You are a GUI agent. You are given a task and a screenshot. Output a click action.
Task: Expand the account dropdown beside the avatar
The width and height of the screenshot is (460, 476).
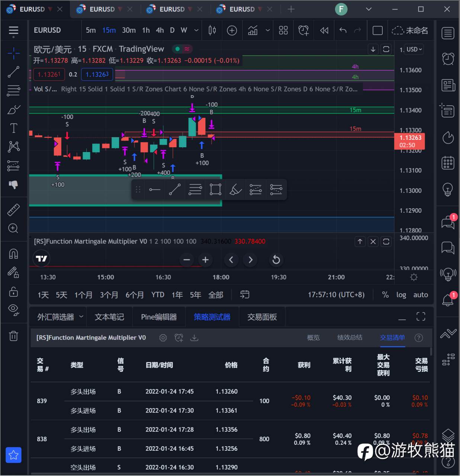click(x=368, y=9)
